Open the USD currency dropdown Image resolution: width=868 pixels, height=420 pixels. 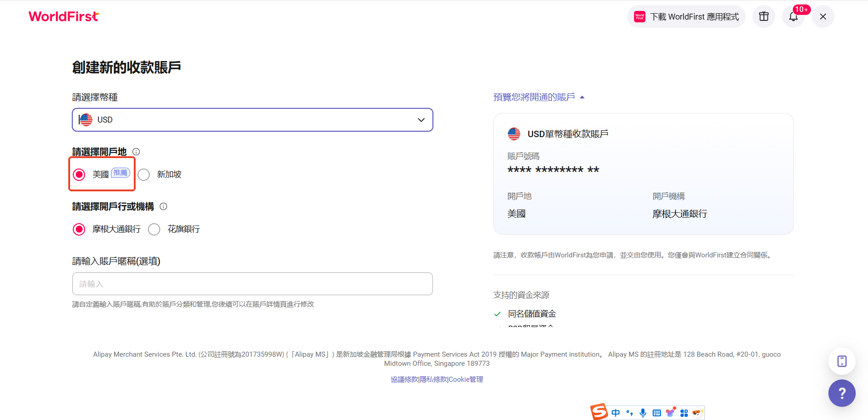(253, 120)
